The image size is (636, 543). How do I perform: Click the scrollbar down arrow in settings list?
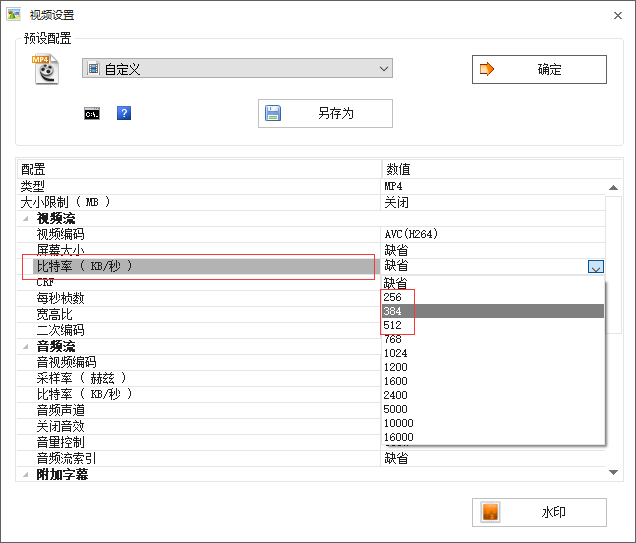614,472
